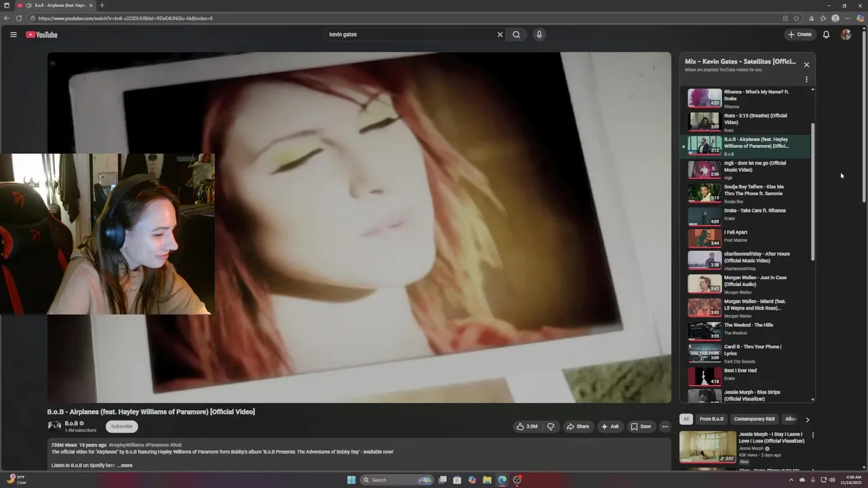Screen dimensions: 868x488
Task: Open options for Jessie Murph recommendation
Action: click(x=812, y=435)
